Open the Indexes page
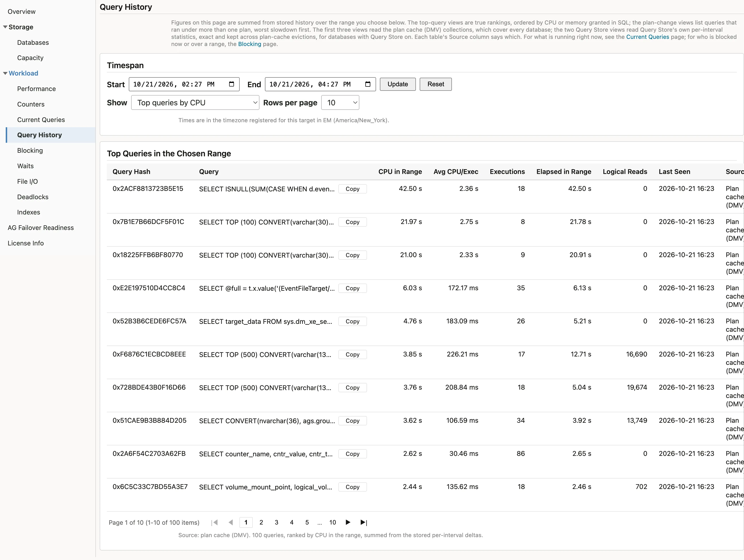744x560 pixels. (29, 212)
